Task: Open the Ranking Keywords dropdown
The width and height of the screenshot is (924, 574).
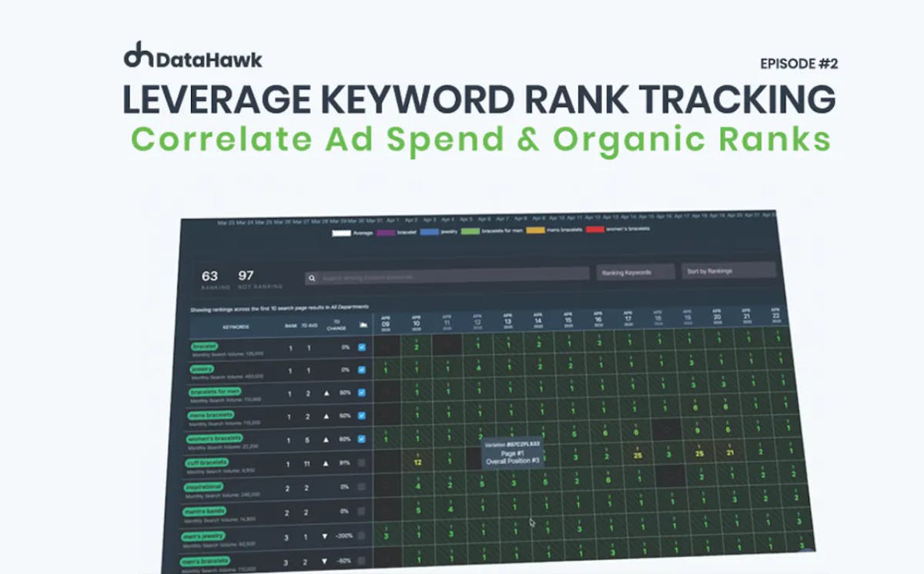Action: tap(635, 272)
